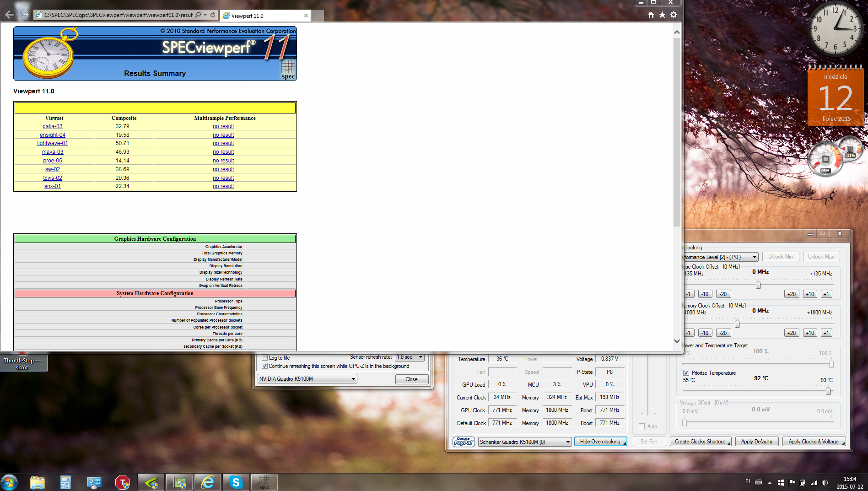Select the Viewperf 11.0 browser tab
This screenshot has height=491, width=868.
tap(265, 16)
